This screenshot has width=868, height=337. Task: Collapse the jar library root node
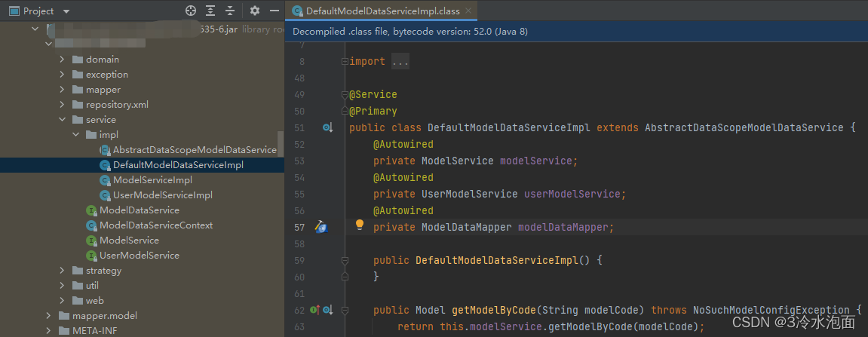click(35, 29)
